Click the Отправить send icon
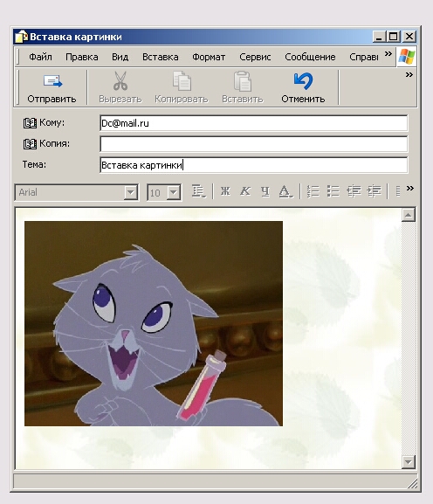The width and height of the screenshot is (433, 504). coord(52,81)
